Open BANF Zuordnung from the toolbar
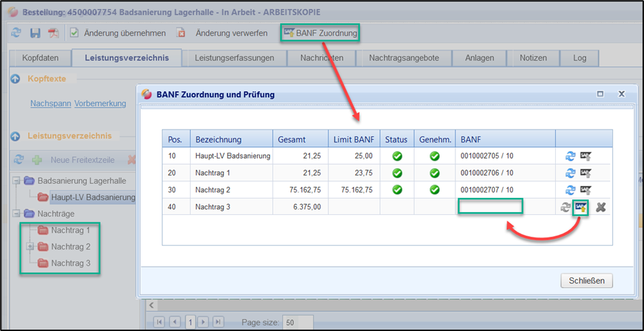Screen dimensions: 644x331 pyautogui.click(x=320, y=33)
